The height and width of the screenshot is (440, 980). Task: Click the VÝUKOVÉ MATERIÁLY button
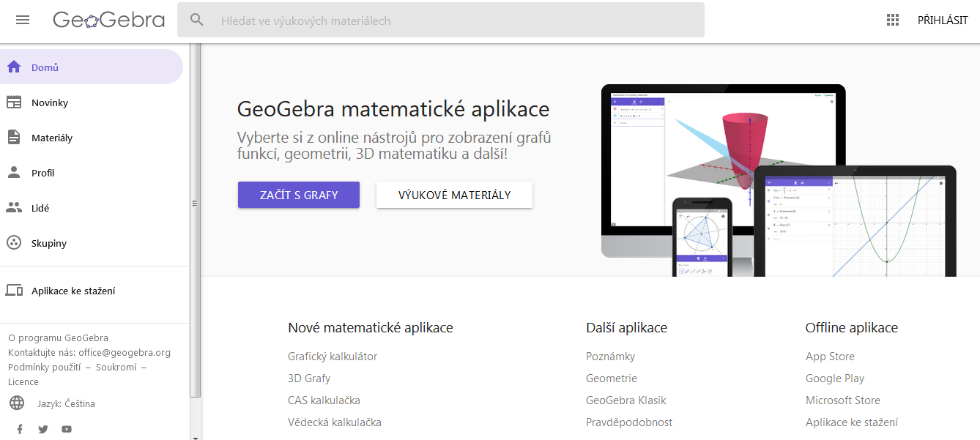click(454, 195)
